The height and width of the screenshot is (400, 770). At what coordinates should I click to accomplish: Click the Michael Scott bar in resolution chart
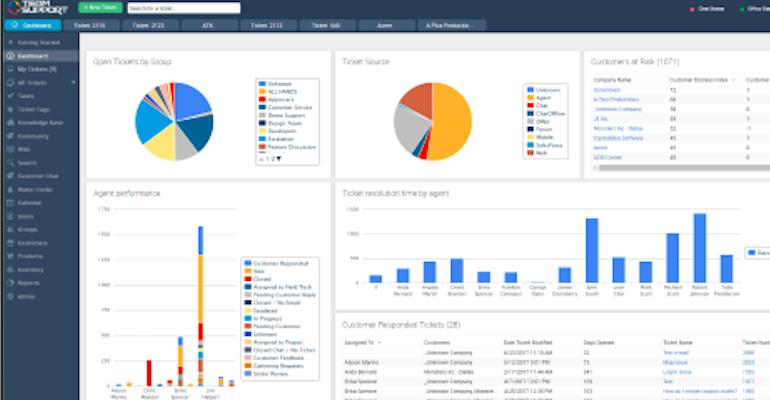point(672,258)
